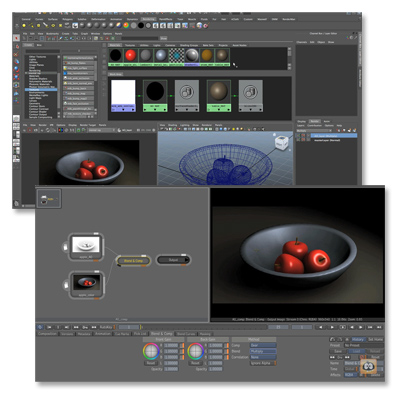The width and height of the screenshot is (400, 400).
Task: Click the Show button in Hypershade toolbar
Action: point(163,38)
